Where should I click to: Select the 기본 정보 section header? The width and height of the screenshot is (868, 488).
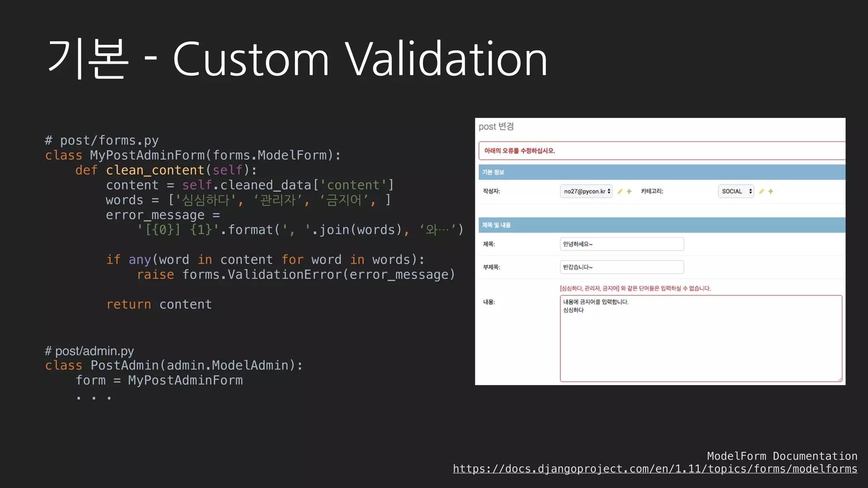[493, 172]
